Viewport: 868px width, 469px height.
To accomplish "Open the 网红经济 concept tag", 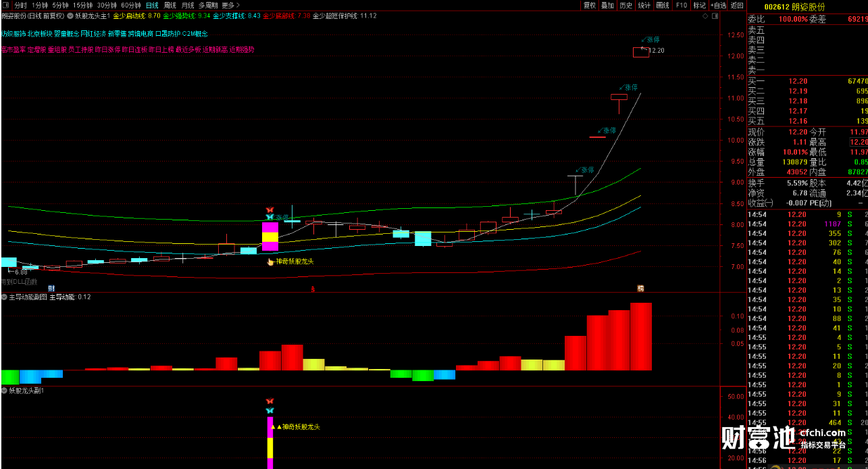I will 93,33.
